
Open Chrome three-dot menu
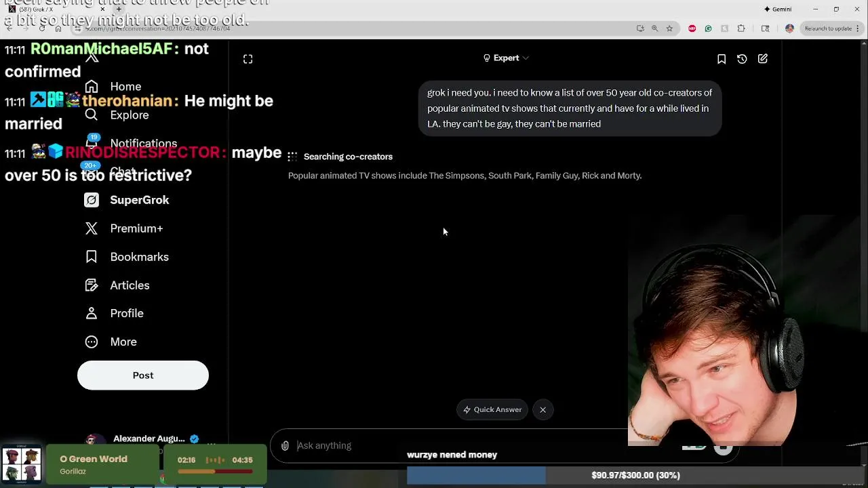coord(859,28)
